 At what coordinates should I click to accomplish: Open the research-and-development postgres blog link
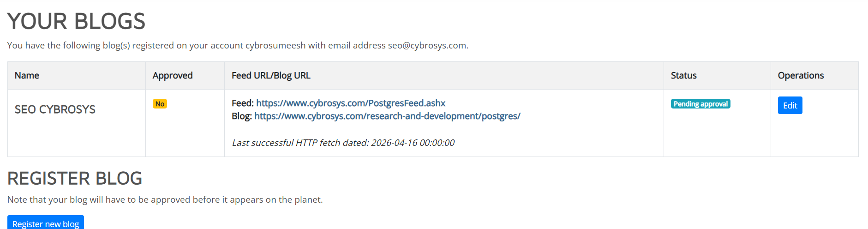(x=387, y=116)
